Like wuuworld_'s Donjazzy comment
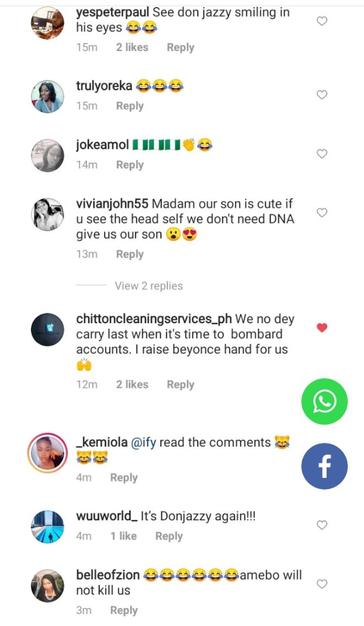The image size is (364, 626). [322, 525]
